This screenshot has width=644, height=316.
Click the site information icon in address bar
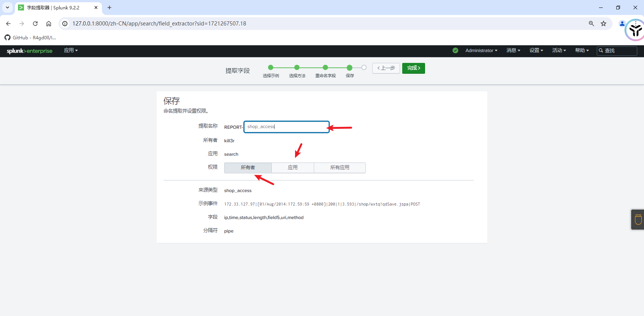[x=65, y=24]
